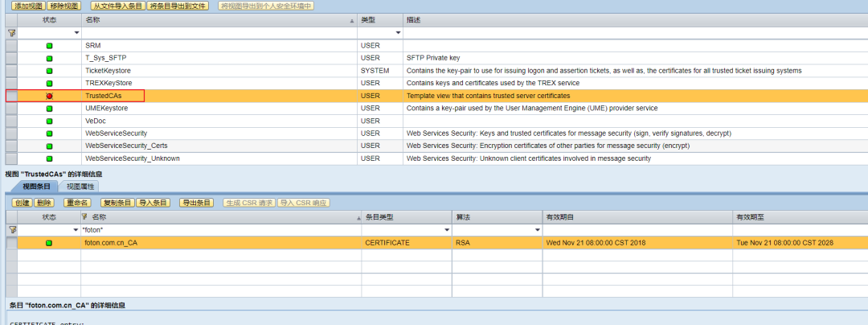Screen dimensions: 868x325
Task: Click the 复制条目 button
Action: point(118,203)
